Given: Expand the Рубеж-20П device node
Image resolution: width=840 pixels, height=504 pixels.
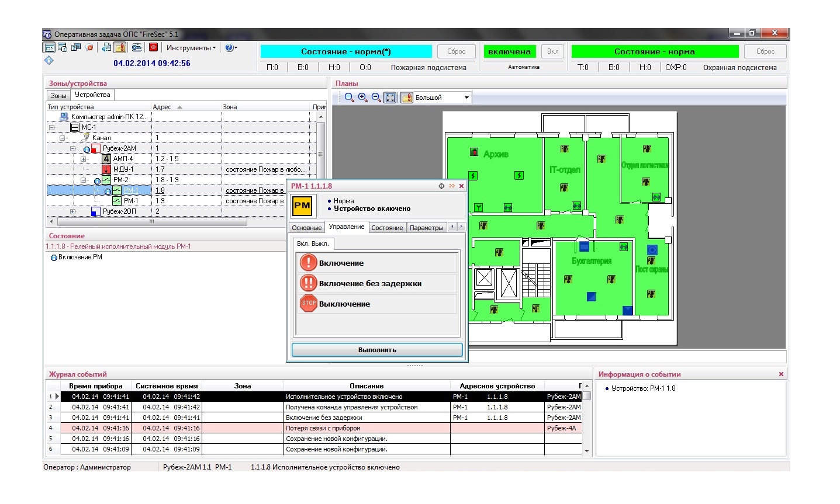Looking at the screenshot, I should point(72,211).
